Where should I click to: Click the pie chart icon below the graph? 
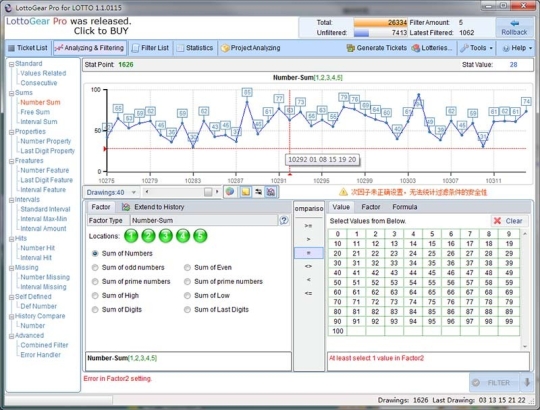pyautogui.click(x=230, y=192)
